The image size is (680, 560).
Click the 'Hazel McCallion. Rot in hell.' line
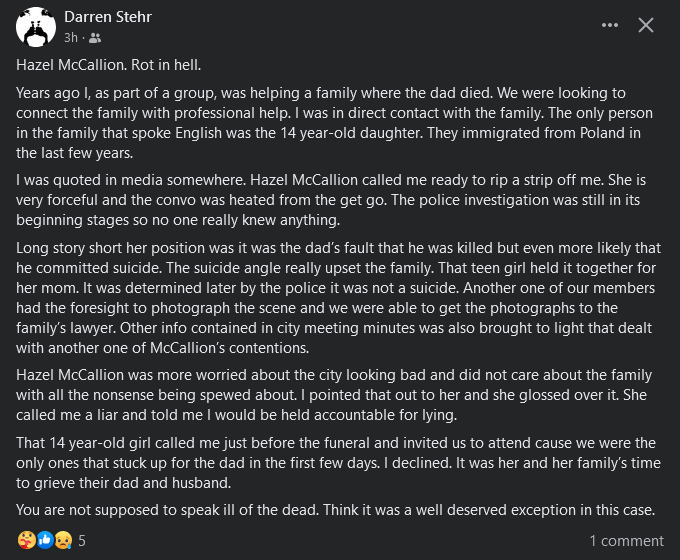click(109, 66)
